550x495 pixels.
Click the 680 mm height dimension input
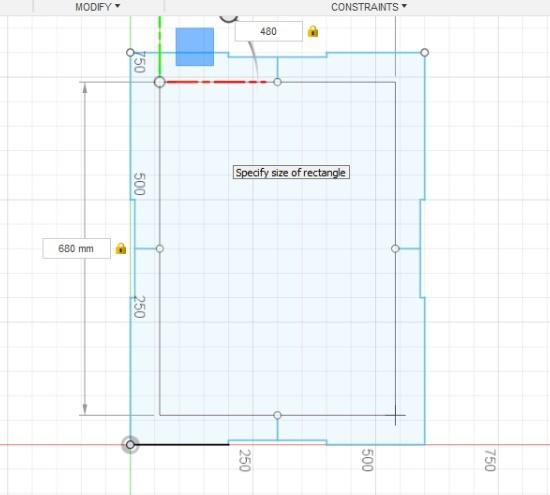[x=76, y=249]
